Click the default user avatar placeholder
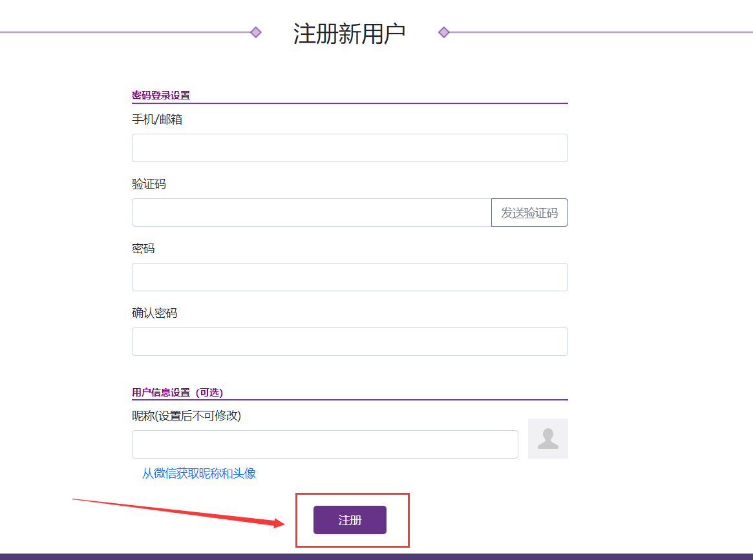Image resolution: width=753 pixels, height=560 pixels. (548, 439)
